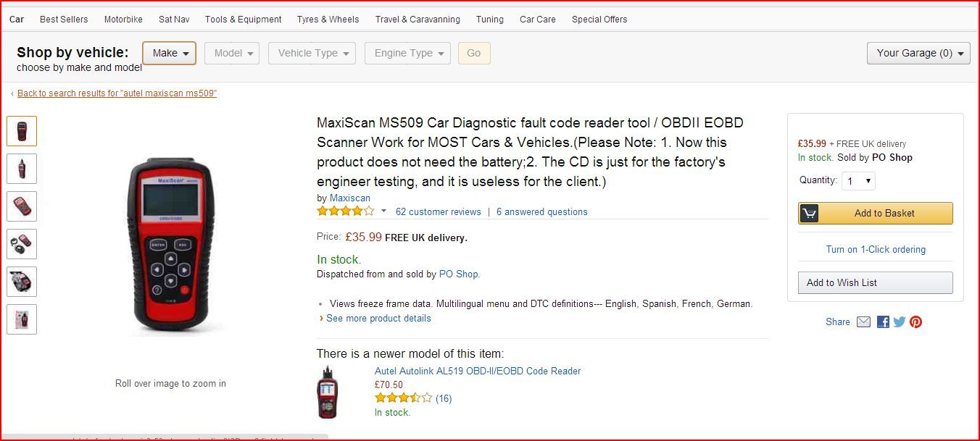980x441 pixels.
Task: Open the Special Offers menu
Action: click(599, 20)
